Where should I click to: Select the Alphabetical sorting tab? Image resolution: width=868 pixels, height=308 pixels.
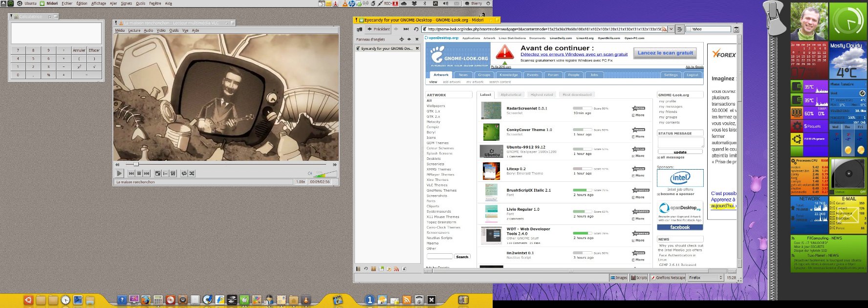click(x=511, y=94)
